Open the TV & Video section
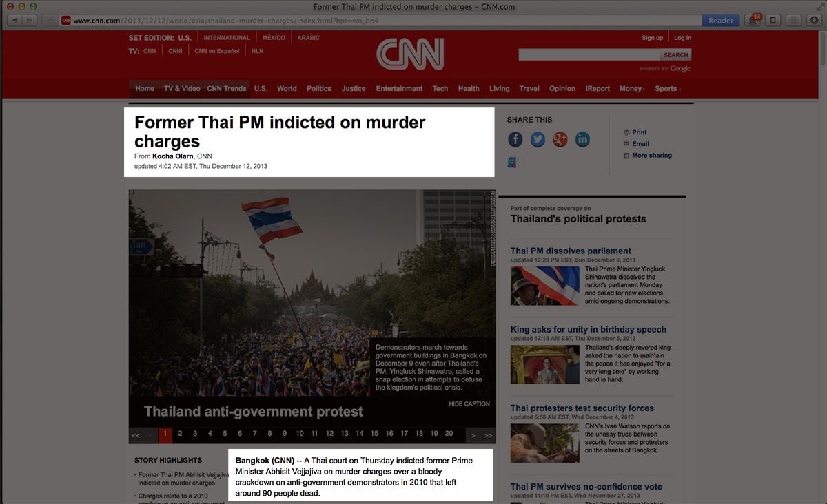 click(182, 89)
